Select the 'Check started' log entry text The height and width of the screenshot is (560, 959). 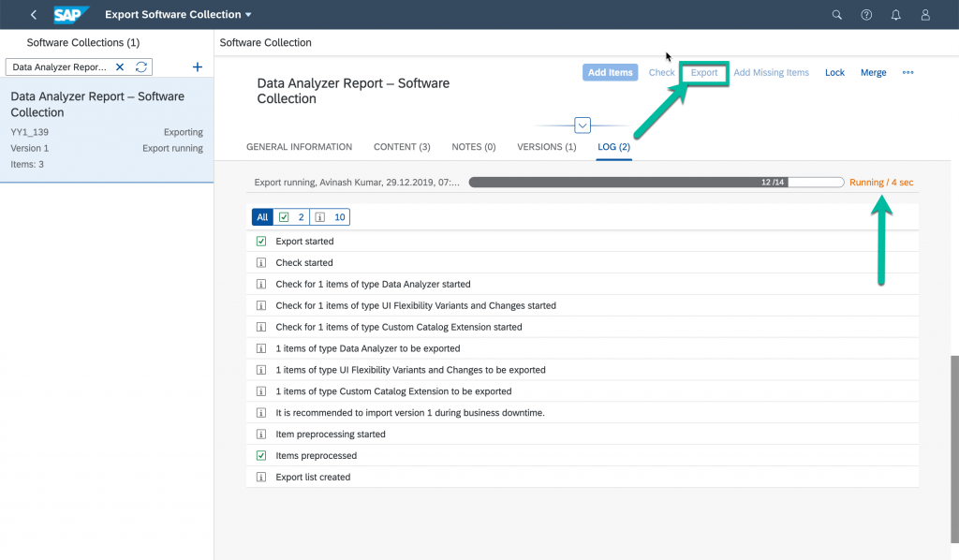tap(304, 262)
